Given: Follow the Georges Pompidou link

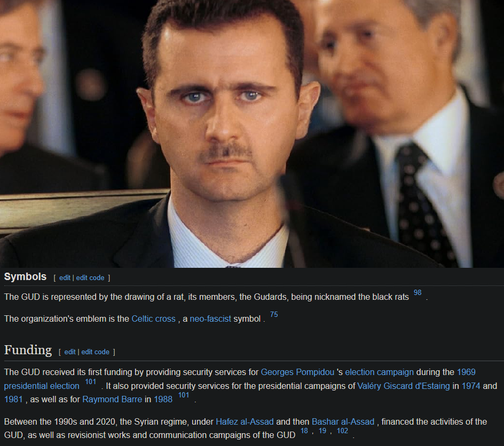Looking at the screenshot, I should [297, 372].
